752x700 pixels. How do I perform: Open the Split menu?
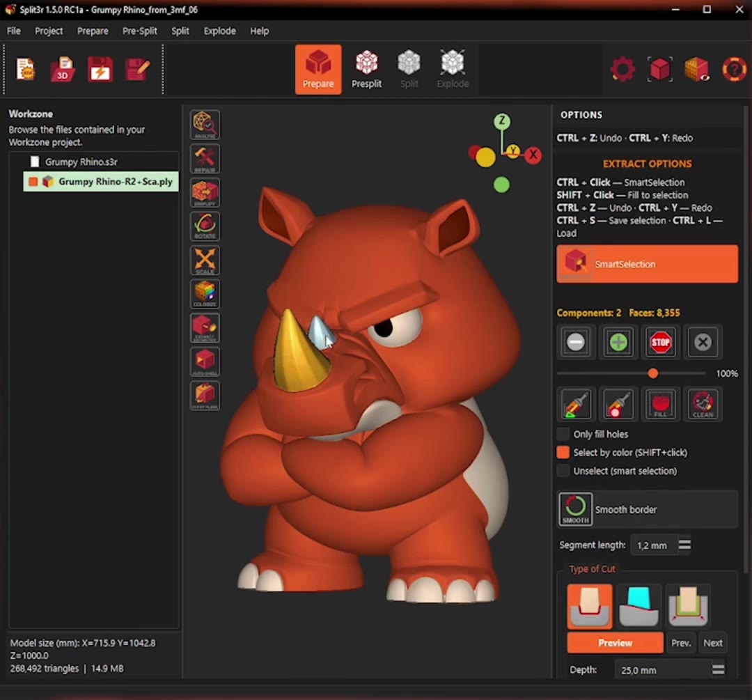coord(180,31)
